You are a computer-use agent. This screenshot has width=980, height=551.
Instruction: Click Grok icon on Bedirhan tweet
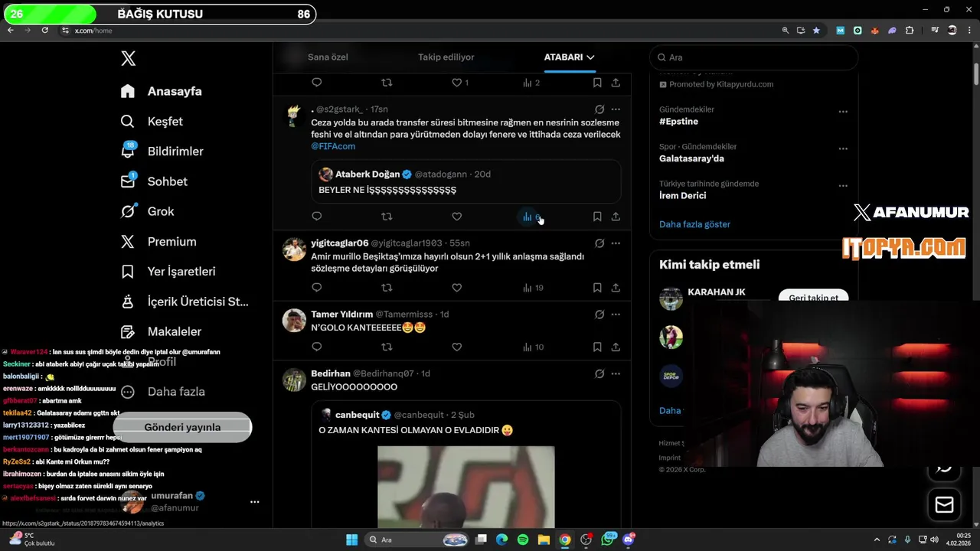(599, 374)
